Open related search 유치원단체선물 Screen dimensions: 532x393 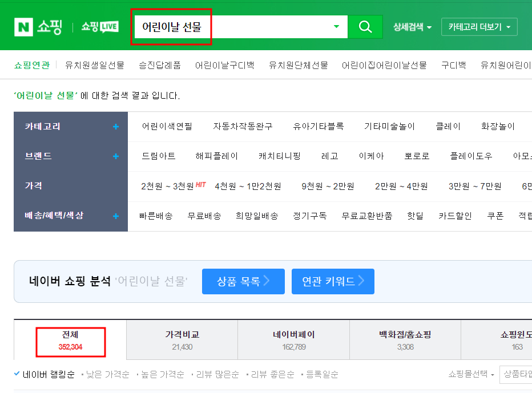click(298, 65)
